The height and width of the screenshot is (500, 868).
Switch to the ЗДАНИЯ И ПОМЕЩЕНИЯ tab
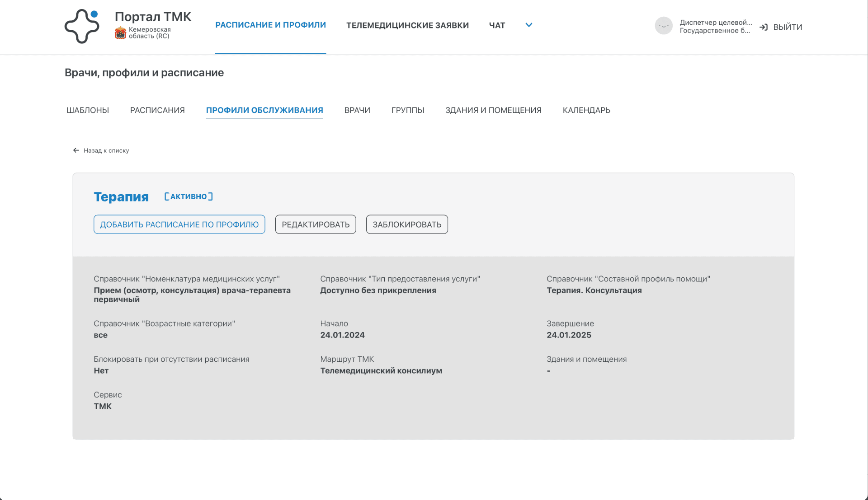[x=493, y=110]
